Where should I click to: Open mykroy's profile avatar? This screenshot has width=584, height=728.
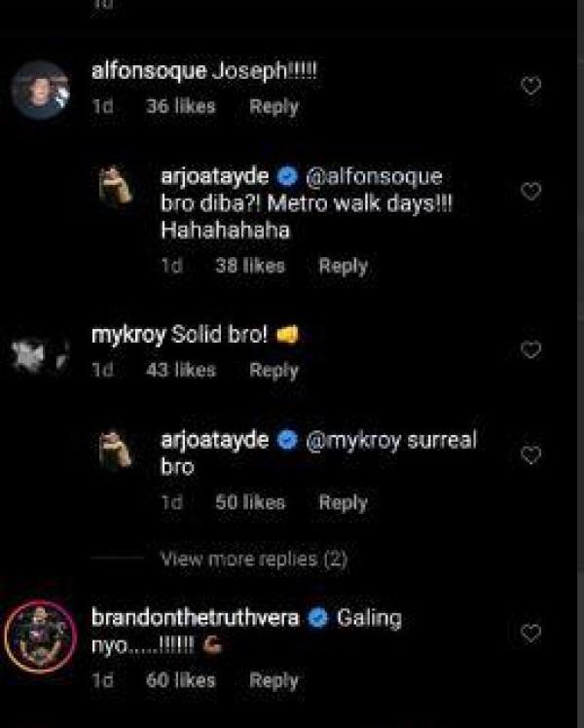click(x=40, y=356)
